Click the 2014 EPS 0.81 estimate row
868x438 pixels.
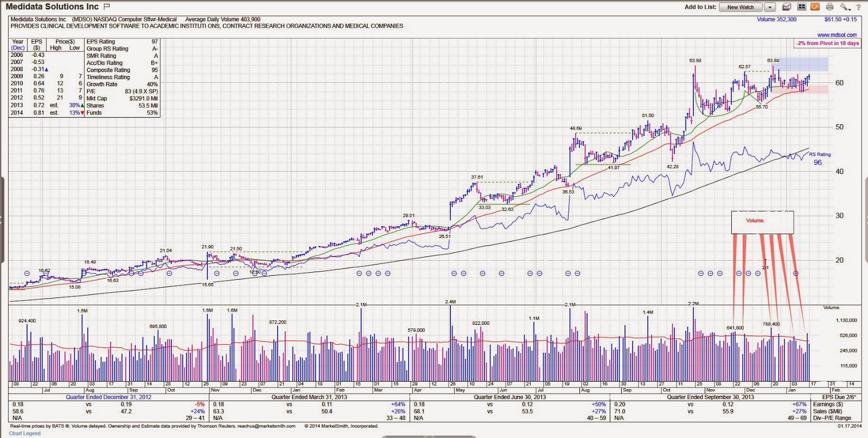(47, 112)
